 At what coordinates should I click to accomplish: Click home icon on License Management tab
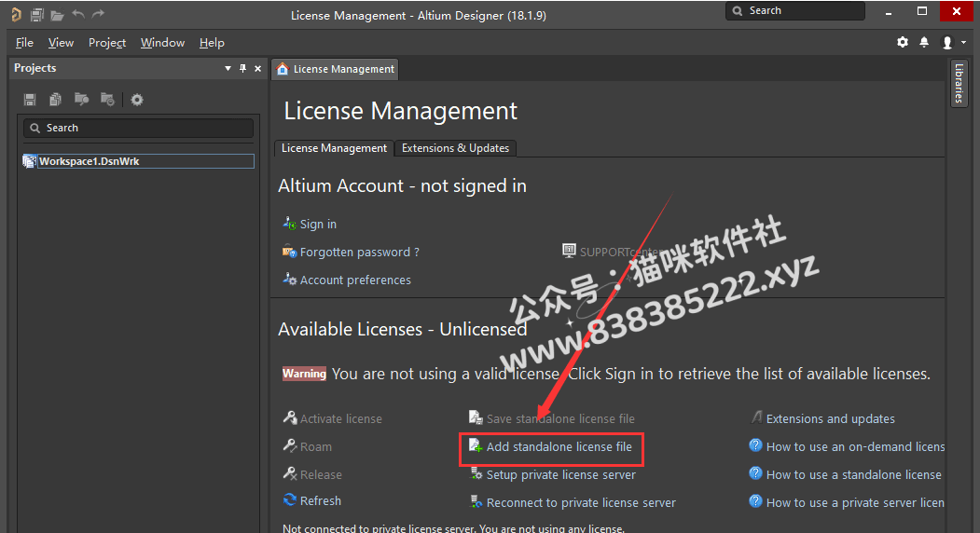pyautogui.click(x=283, y=69)
